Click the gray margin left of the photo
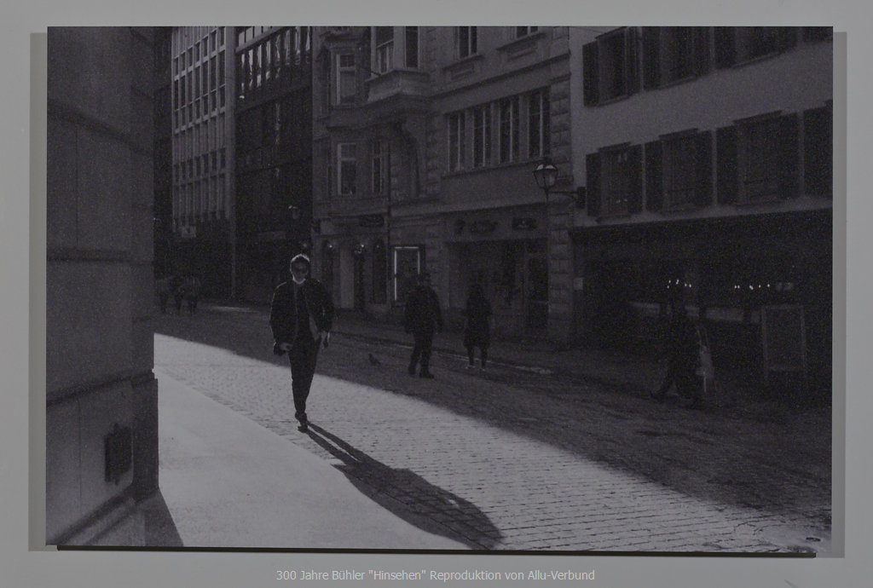This screenshot has width=873, height=588. 21,290
